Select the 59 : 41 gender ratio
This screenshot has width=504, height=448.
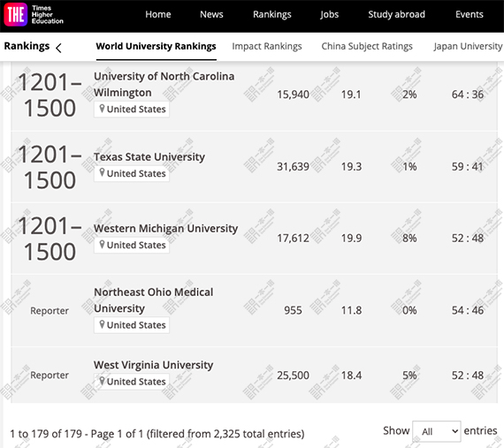[468, 166]
